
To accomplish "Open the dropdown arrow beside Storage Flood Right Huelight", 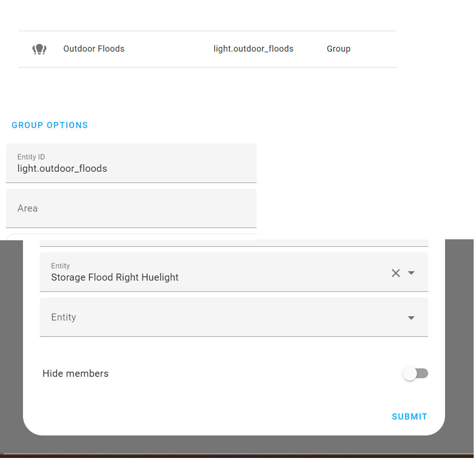I will [x=411, y=273].
